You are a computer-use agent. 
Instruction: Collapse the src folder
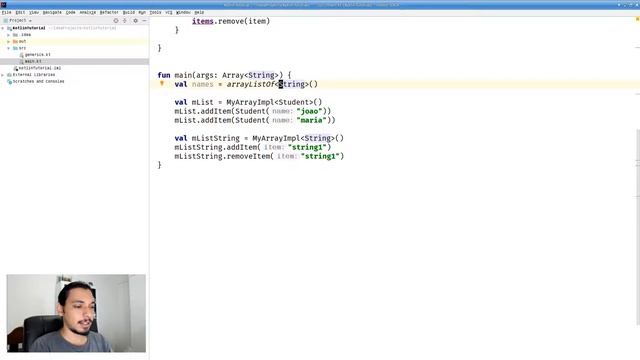pyautogui.click(x=9, y=48)
